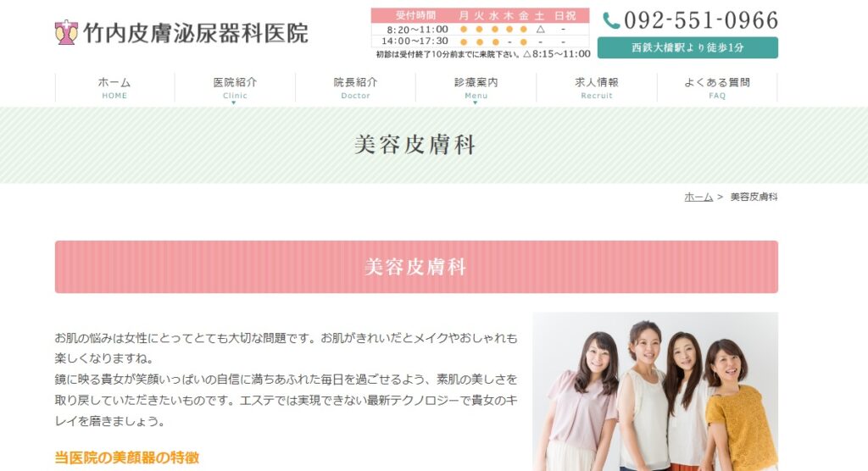
Task: Click the ホーム breadcrumb link
Action: [698, 197]
